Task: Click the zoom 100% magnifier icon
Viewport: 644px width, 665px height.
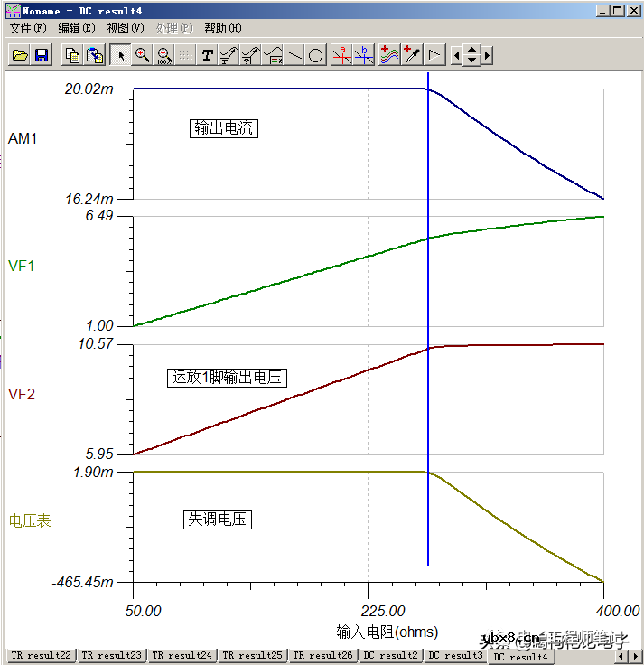Action: pos(163,55)
